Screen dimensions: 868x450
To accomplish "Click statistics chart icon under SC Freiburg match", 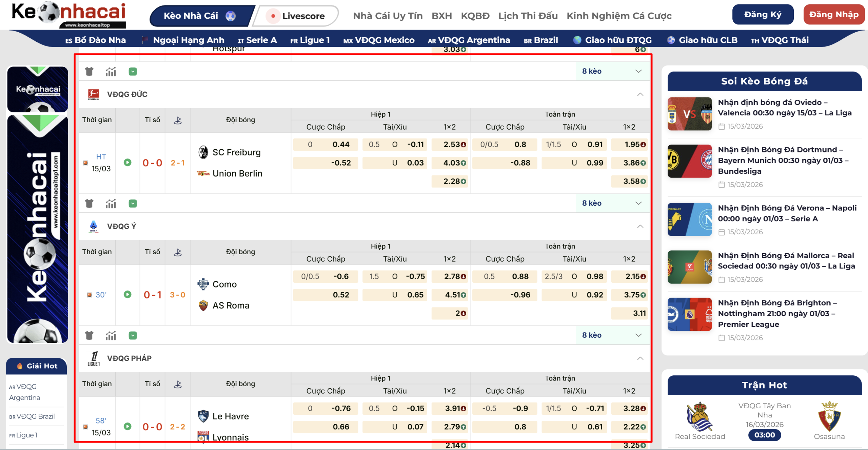I will coord(111,203).
